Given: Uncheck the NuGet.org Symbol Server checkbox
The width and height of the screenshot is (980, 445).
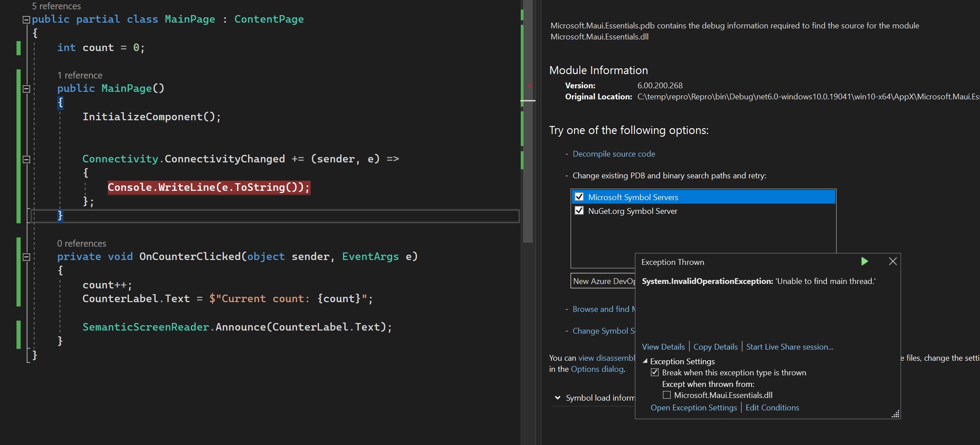Looking at the screenshot, I should (579, 210).
